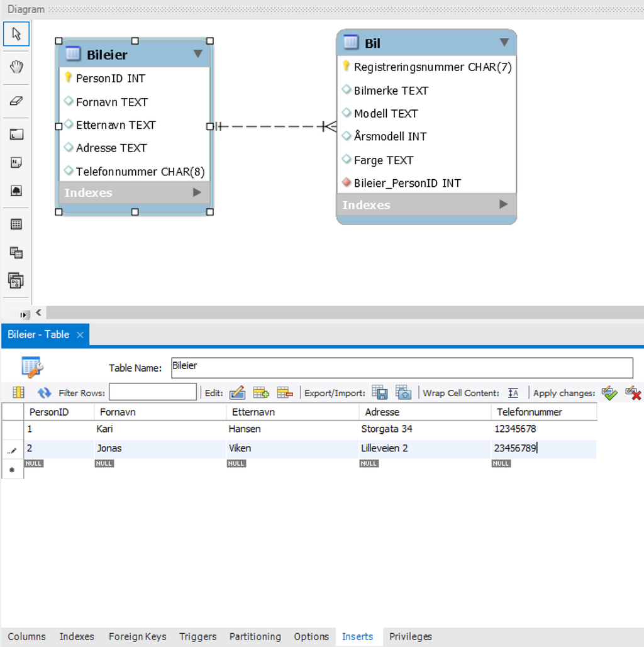Viewport: 644px width, 647px height.
Task: Switch to the Foreign Keys tab
Action: (137, 636)
